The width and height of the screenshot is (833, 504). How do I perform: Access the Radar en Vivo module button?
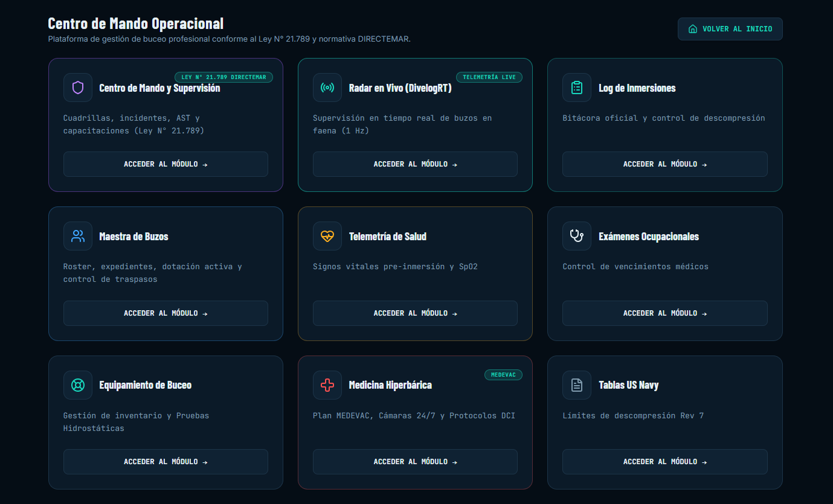[x=415, y=164]
